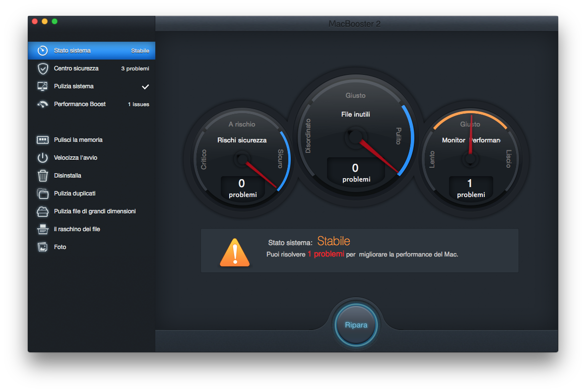Click the Foto picture icon
Viewport: 586px width, 392px height.
coord(43,247)
